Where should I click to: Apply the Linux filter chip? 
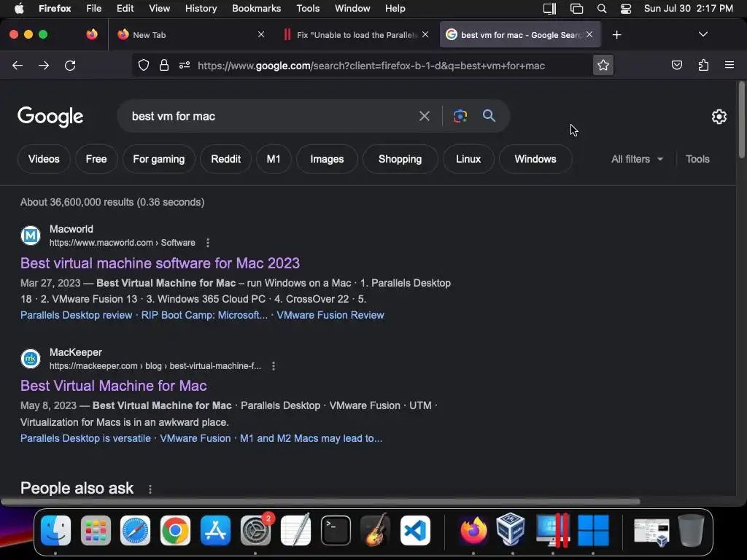pyautogui.click(x=468, y=159)
